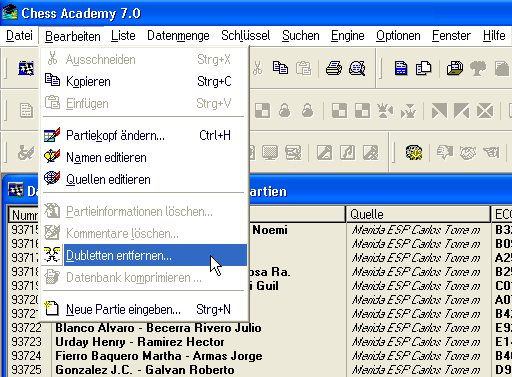Click the greyed scissors cut icon in the toolbar
Screen dimensions: 512x377
pyautogui.click(x=257, y=68)
